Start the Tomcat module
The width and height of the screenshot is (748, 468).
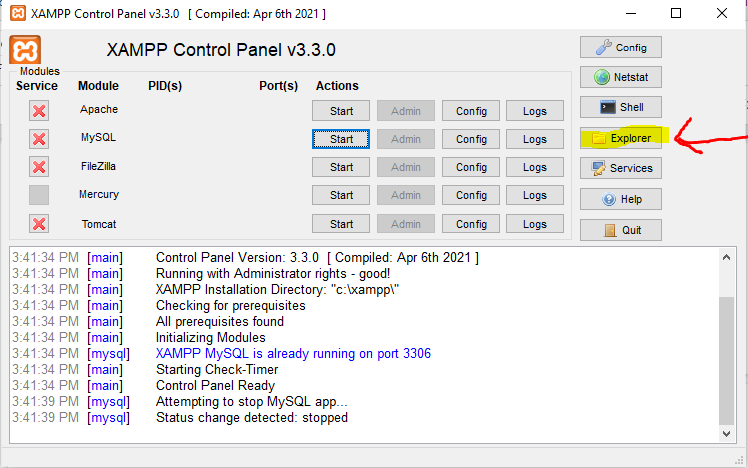tap(341, 224)
